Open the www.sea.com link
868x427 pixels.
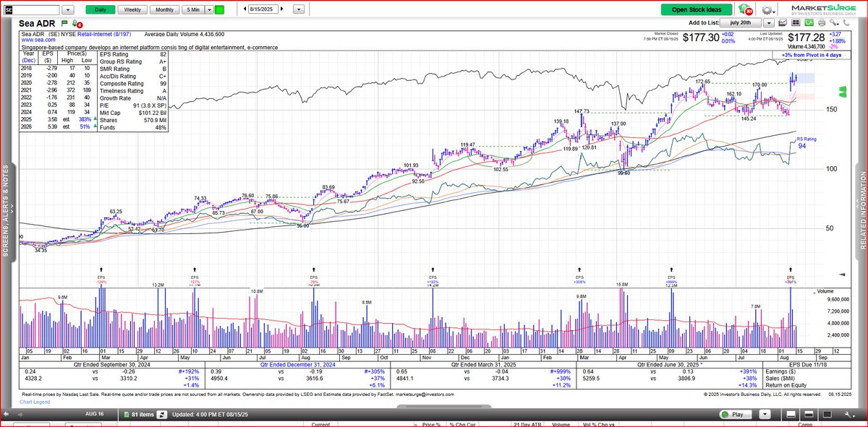[38, 40]
